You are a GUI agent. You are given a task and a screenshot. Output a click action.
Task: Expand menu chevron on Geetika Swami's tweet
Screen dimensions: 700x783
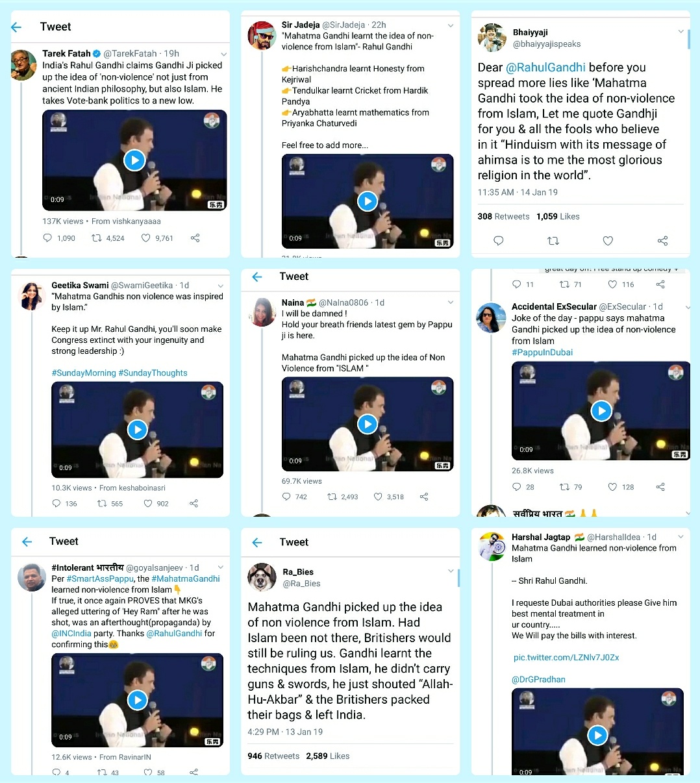click(221, 286)
